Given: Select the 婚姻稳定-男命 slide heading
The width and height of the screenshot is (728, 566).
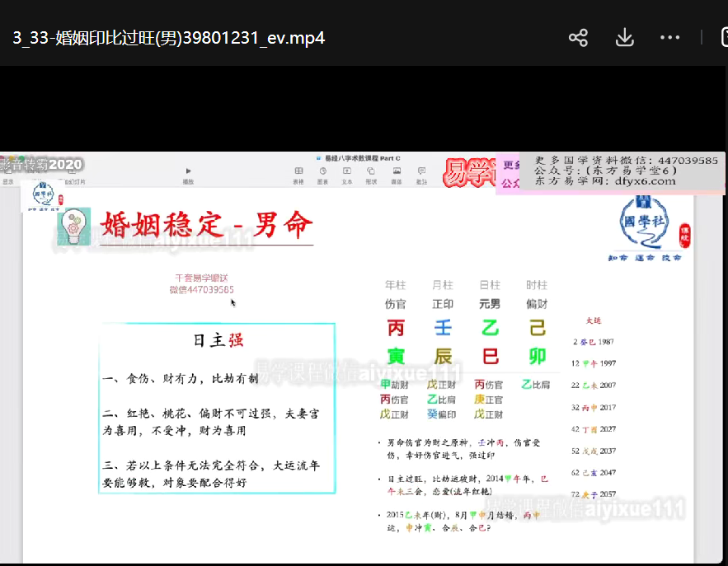Looking at the screenshot, I should (x=206, y=224).
